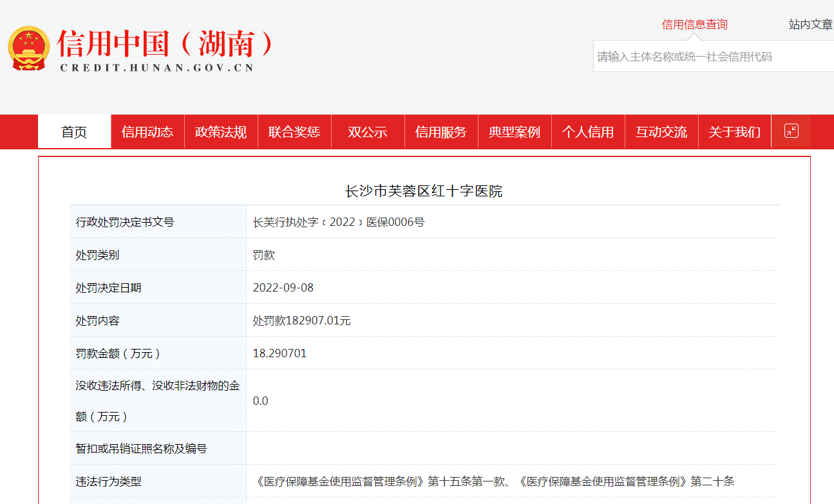Switch to the 信用信息查询 search tab
This screenshot has width=834, height=504.
(x=694, y=24)
